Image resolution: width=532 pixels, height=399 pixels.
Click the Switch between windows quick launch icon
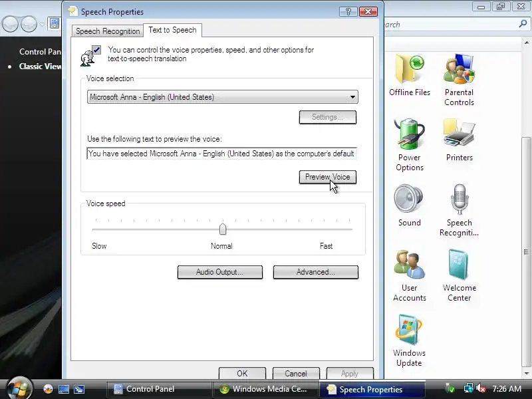click(x=79, y=389)
